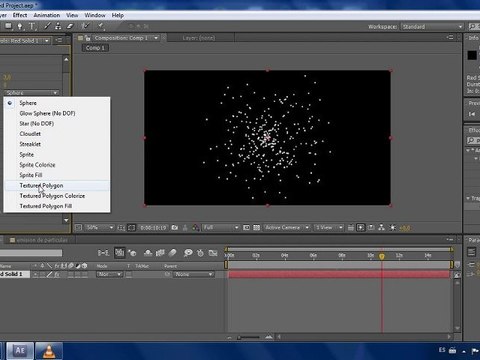Open comp flowchart icon
Screen dimensions: 480x360
(382, 228)
